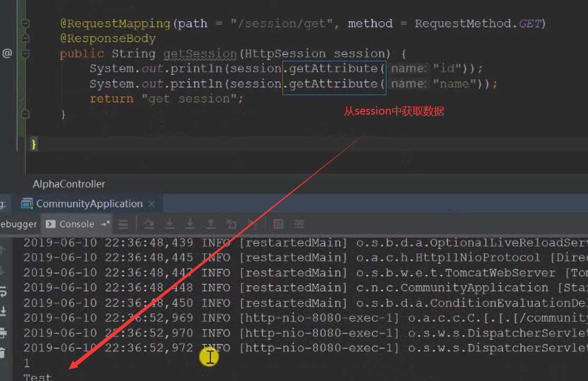Click the Trace Current Stream Chain icon
Screen dimensions: 588x381
click(x=299, y=224)
